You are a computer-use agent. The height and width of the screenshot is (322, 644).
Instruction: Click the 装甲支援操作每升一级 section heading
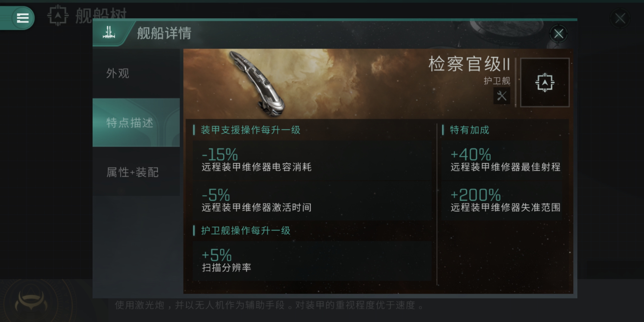[250, 130]
